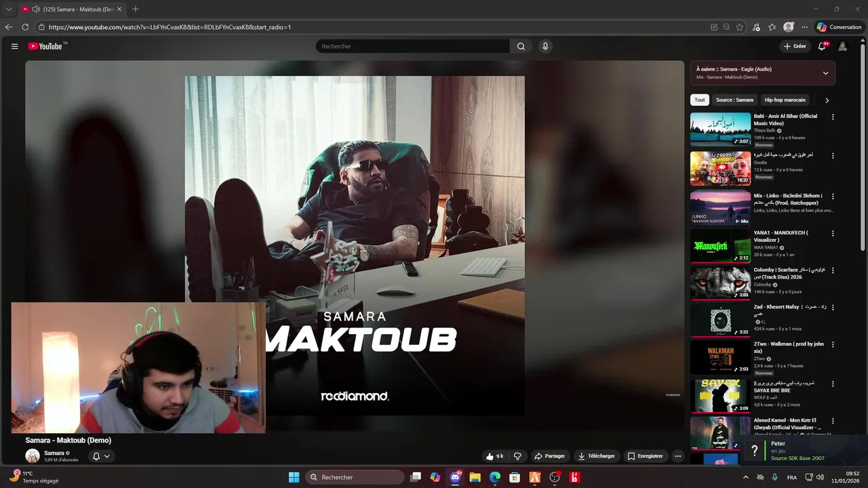
Task: Open 'Ahmed Kamel - Men Kotr El Gheyab' title
Action: 787,424
